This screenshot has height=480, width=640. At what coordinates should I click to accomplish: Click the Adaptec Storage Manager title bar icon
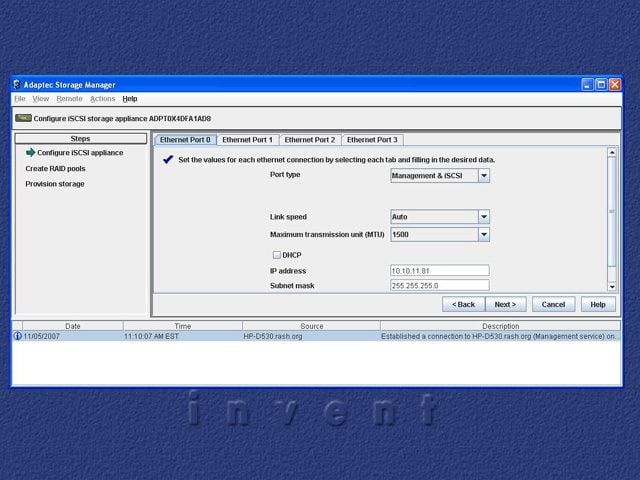(x=17, y=84)
